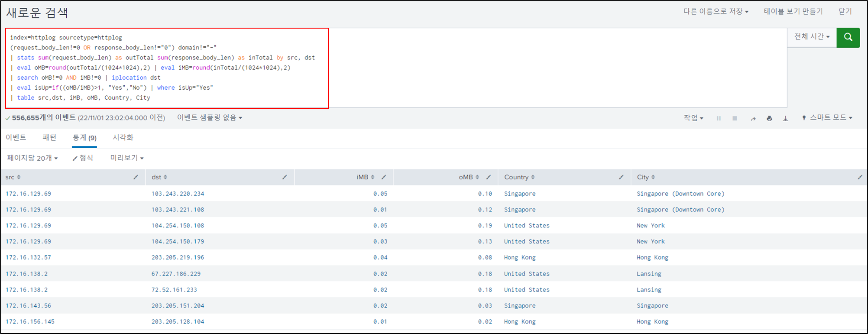
Task: Select the 통계 (9) tab
Action: point(84,138)
